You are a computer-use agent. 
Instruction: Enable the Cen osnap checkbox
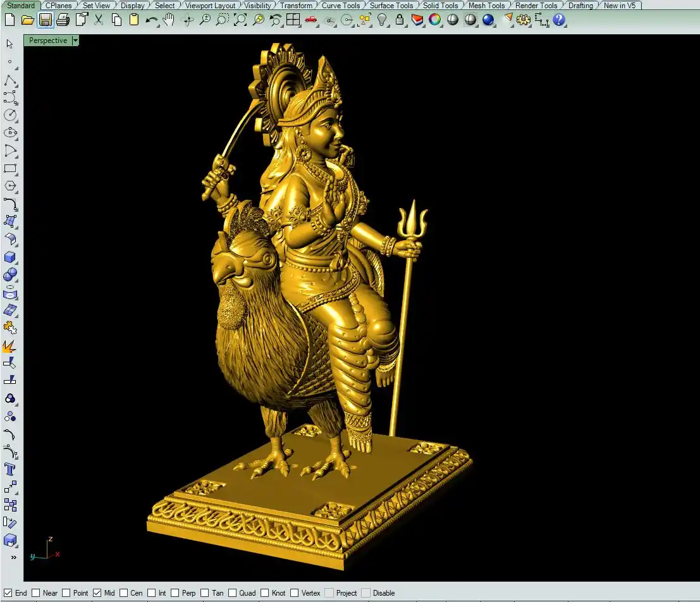[x=124, y=593]
